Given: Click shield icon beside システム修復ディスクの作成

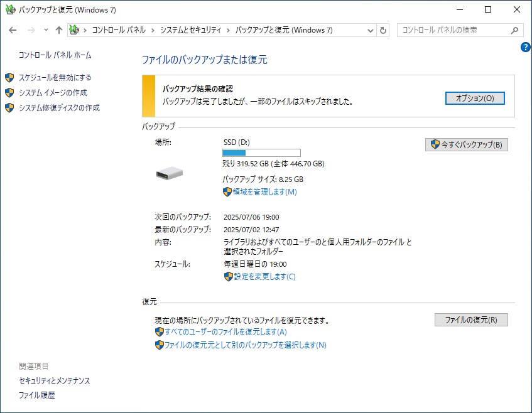Looking at the screenshot, I should pyautogui.click(x=9, y=108).
